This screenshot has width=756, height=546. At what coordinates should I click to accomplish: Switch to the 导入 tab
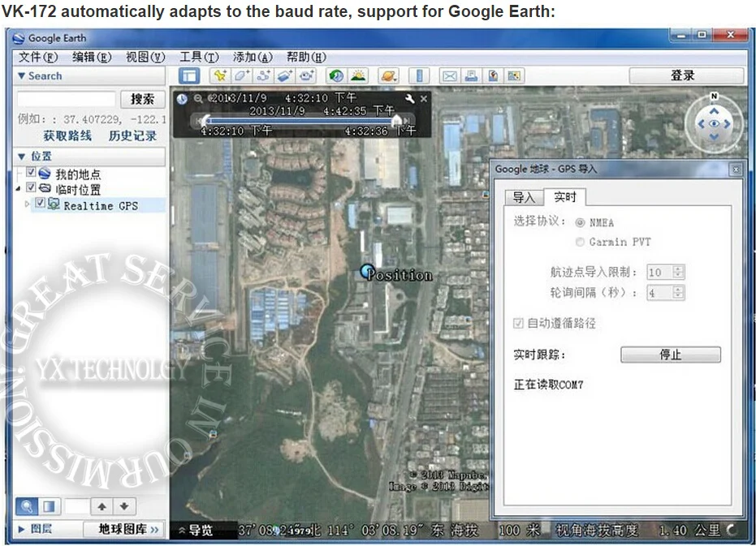pos(524,198)
